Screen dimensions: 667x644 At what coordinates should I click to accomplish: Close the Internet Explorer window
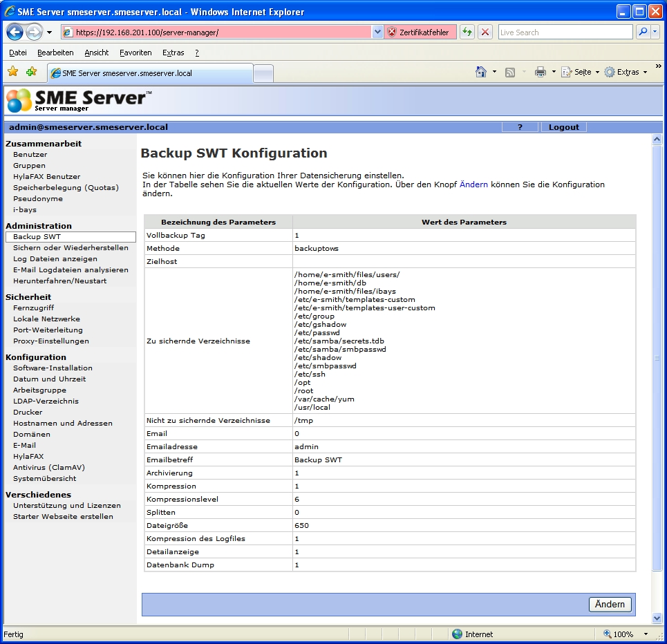point(655,12)
